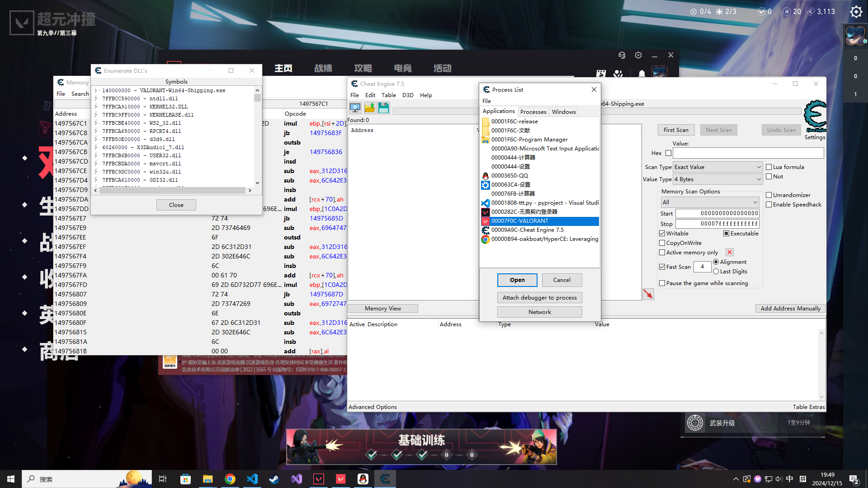The height and width of the screenshot is (488, 868).
Task: Toggle CopyOnWrite checkbox
Action: coord(662,243)
